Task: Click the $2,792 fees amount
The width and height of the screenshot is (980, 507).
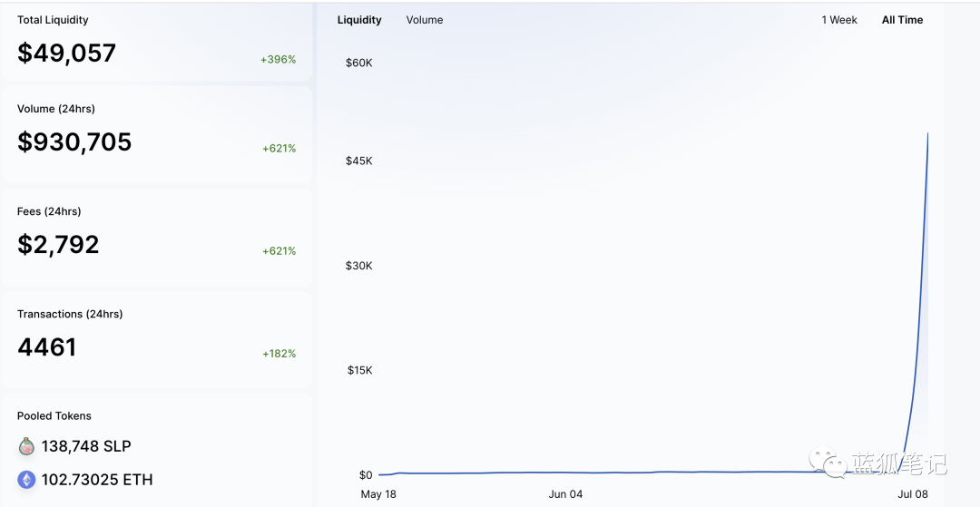Action: [x=58, y=244]
